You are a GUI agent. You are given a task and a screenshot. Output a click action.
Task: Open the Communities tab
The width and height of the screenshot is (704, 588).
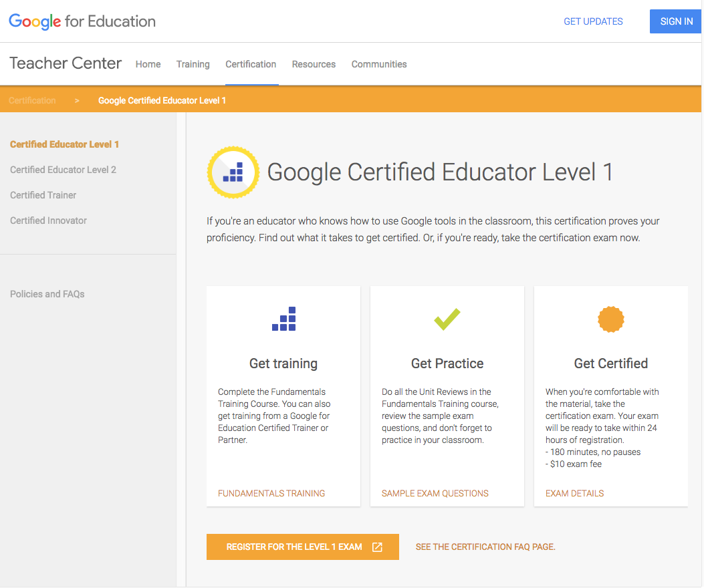(x=379, y=64)
